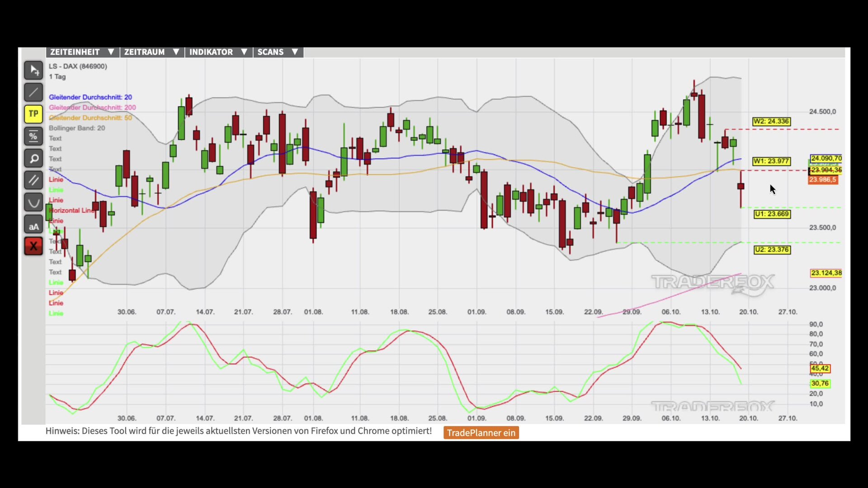
Task: Select the W2: 24.336 resistance label
Action: point(771,122)
